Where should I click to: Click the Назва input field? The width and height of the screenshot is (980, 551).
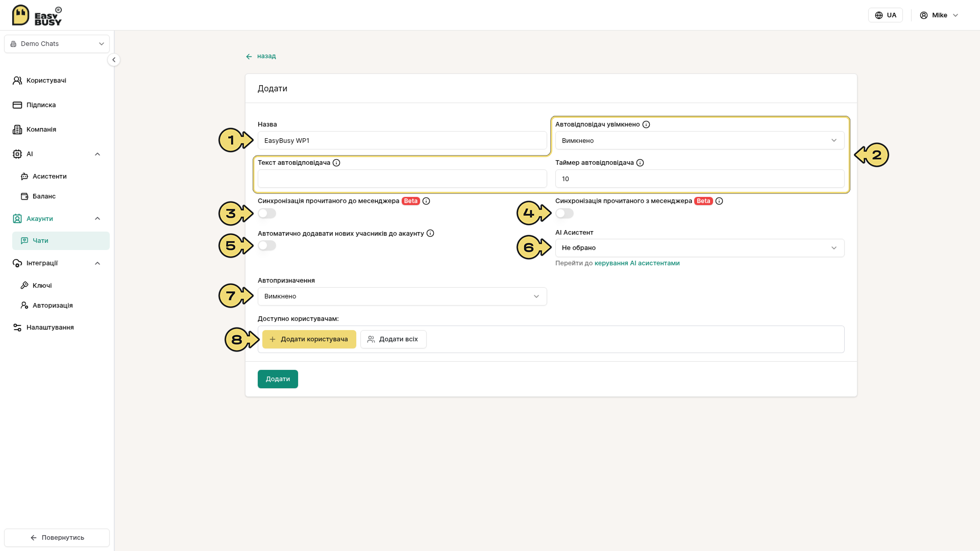[x=402, y=140]
